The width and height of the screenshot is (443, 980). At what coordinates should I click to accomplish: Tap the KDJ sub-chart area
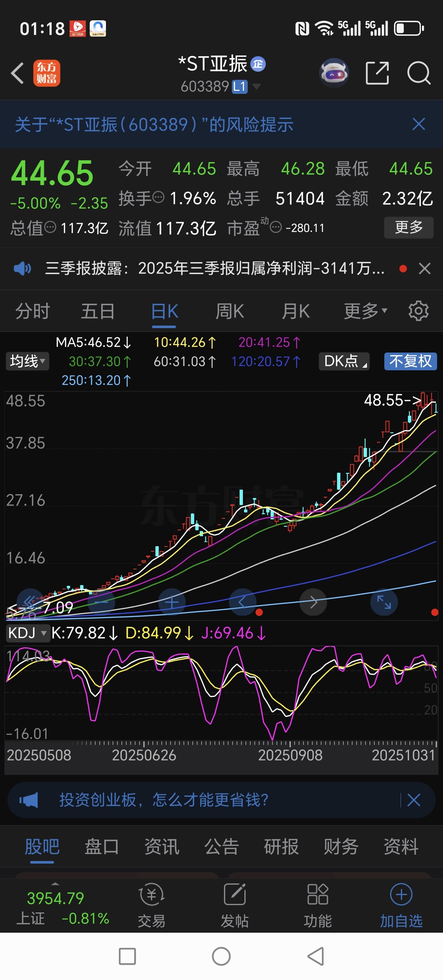[221, 693]
